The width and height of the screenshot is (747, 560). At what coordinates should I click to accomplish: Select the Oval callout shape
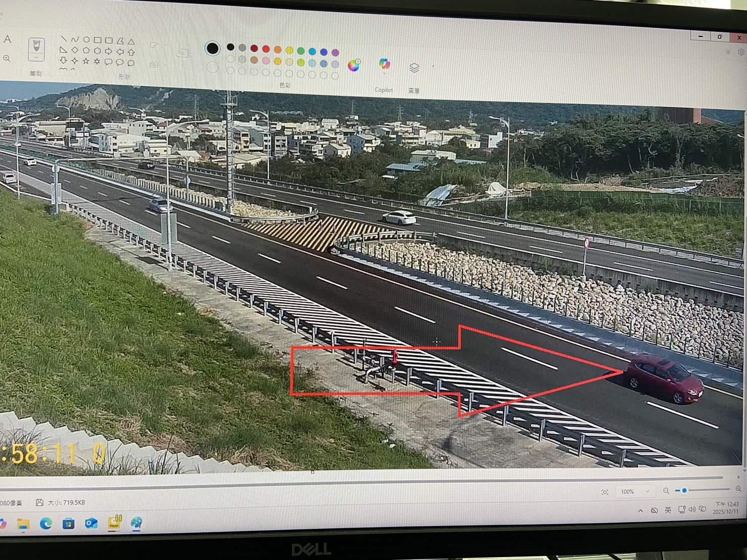[x=120, y=62]
